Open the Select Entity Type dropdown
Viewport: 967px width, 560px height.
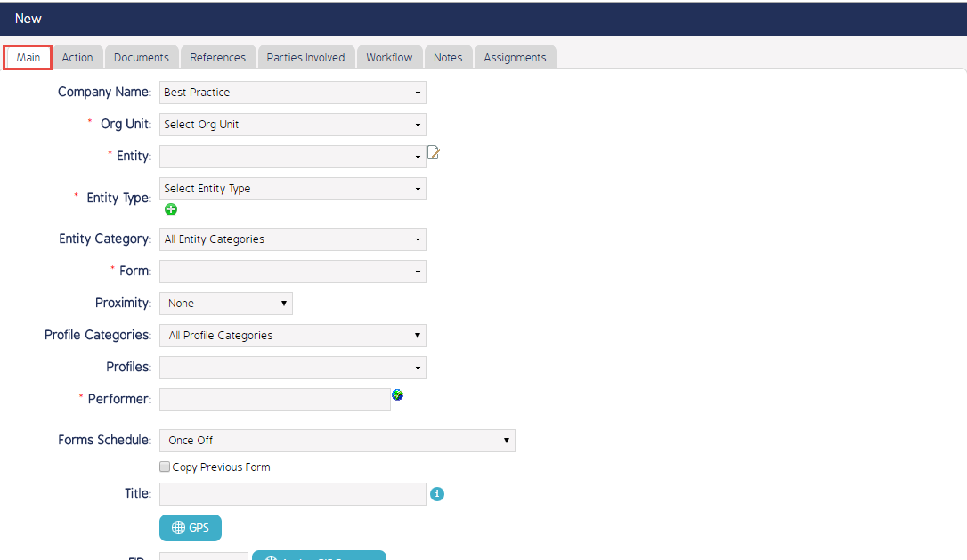tap(292, 189)
